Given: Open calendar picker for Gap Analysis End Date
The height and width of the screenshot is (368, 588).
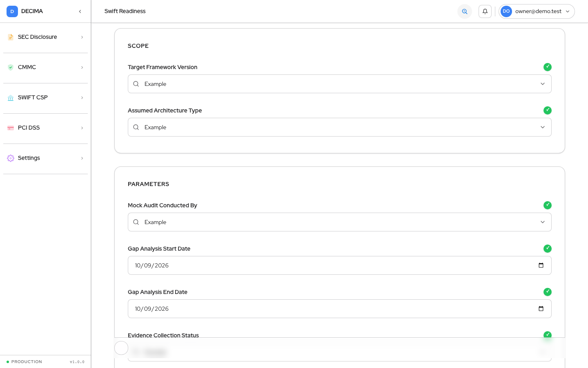Looking at the screenshot, I should tap(541, 309).
